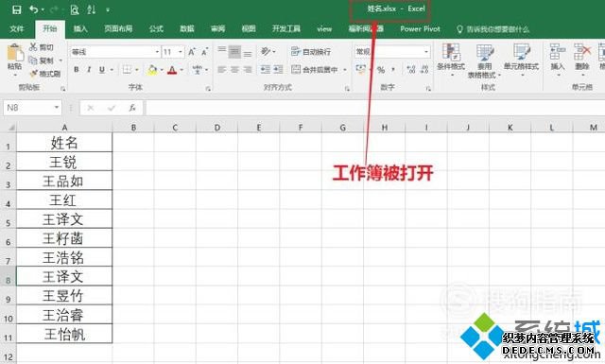The image size is (605, 364).
Task: Click the Save icon in quick access toolbar
Action: pyautogui.click(x=17, y=9)
